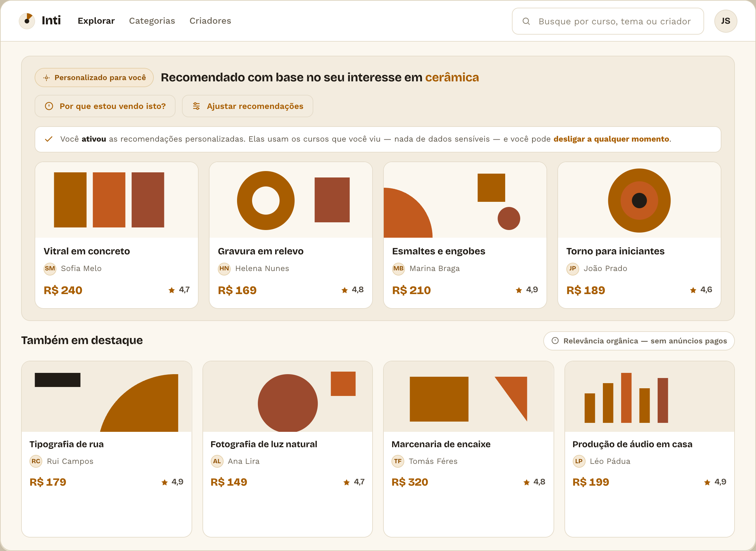
Task: Click the 'cerâmica' interest keyword
Action: (x=452, y=78)
